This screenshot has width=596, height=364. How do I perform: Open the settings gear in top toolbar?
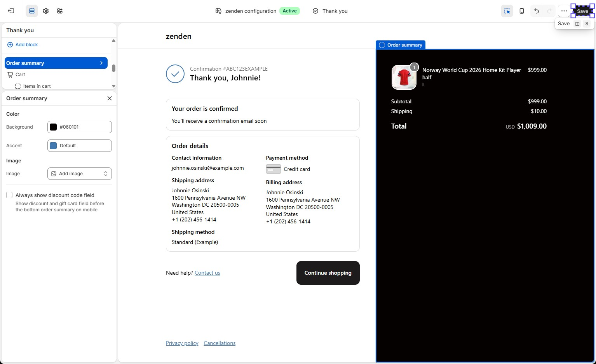pos(46,11)
